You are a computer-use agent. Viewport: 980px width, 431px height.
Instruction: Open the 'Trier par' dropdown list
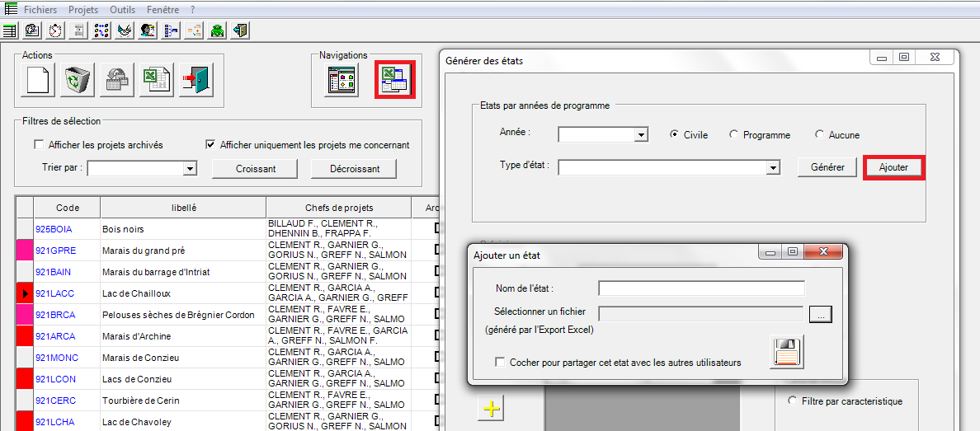190,169
